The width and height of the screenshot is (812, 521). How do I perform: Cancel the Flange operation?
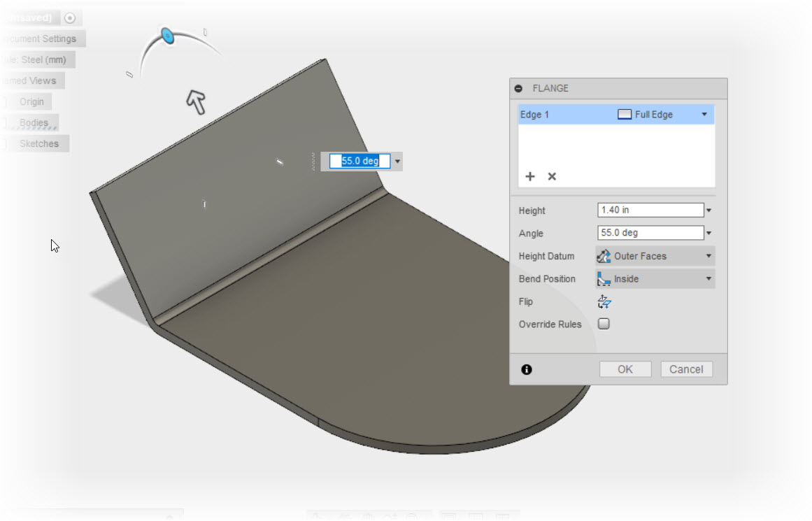coord(686,369)
